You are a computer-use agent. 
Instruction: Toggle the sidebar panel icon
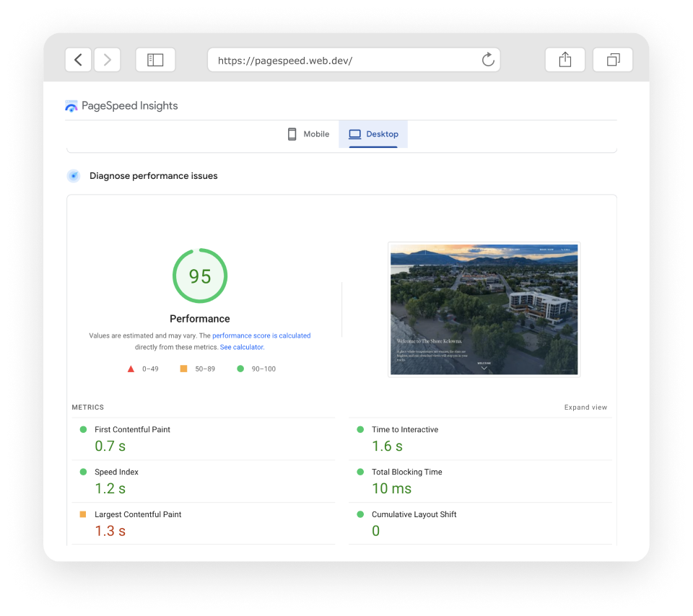pos(155,60)
